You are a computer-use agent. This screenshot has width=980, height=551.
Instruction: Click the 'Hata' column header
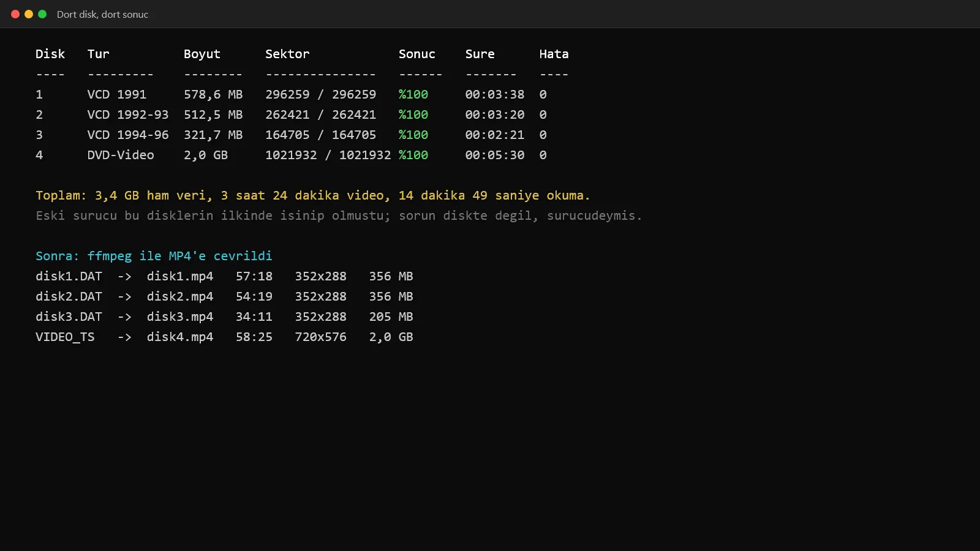[x=554, y=54]
